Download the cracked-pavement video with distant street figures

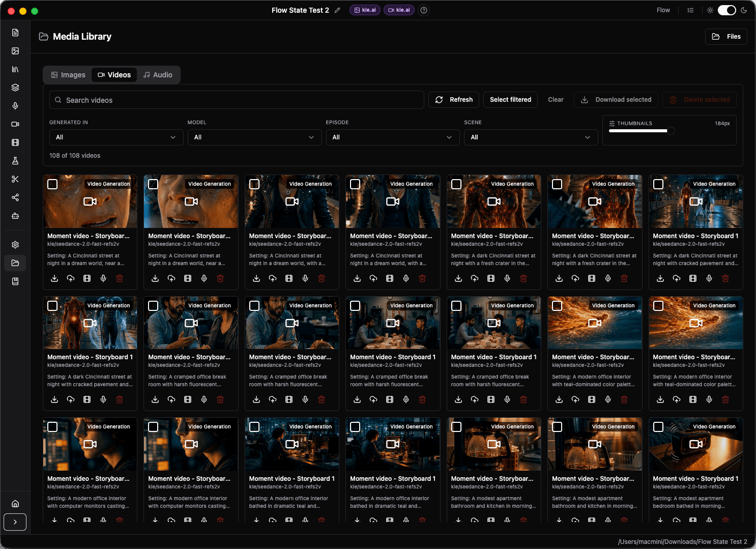660,278
